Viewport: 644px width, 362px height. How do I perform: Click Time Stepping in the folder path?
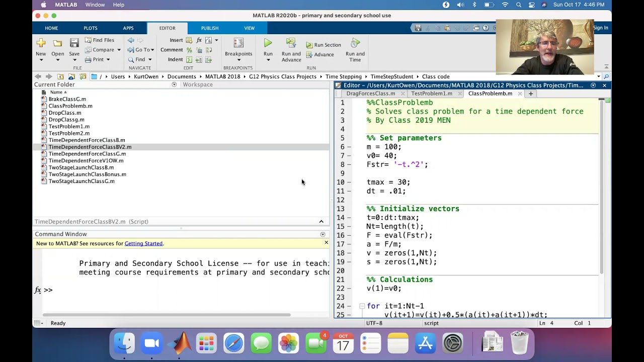coord(344,76)
